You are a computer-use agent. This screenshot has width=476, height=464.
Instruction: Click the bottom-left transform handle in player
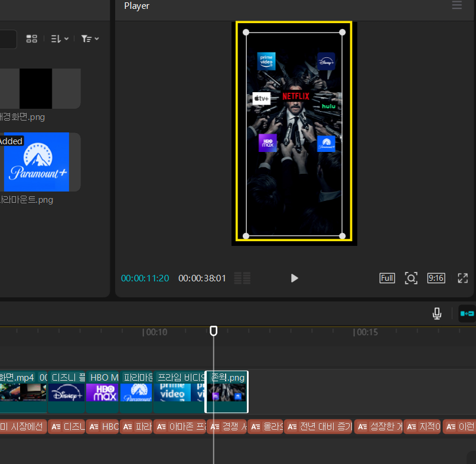tap(246, 236)
